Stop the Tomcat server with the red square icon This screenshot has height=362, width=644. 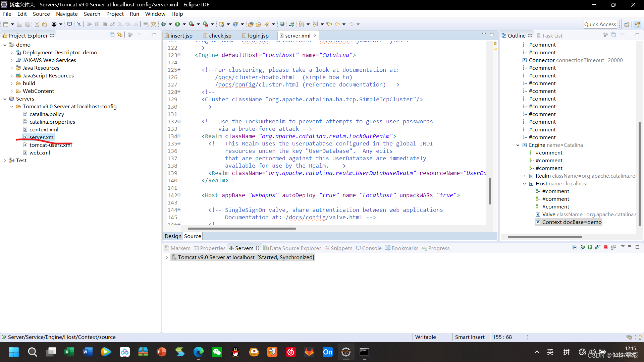tap(605, 247)
